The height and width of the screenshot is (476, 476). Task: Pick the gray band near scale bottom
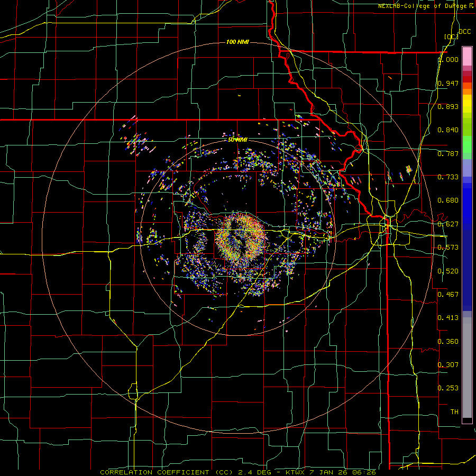coord(467,368)
